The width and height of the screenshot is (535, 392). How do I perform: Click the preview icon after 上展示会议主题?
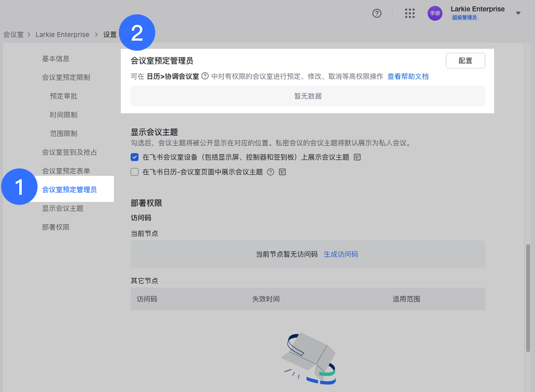tap(357, 157)
